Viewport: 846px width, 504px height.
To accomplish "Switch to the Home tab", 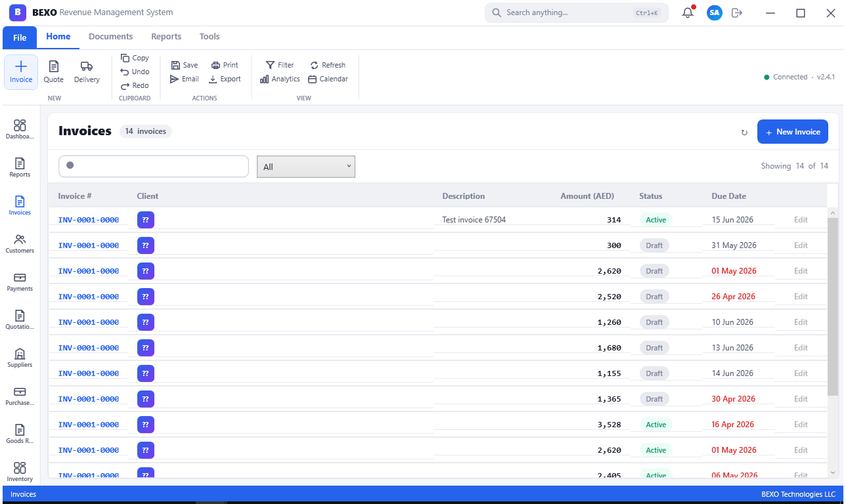I will coord(58,37).
